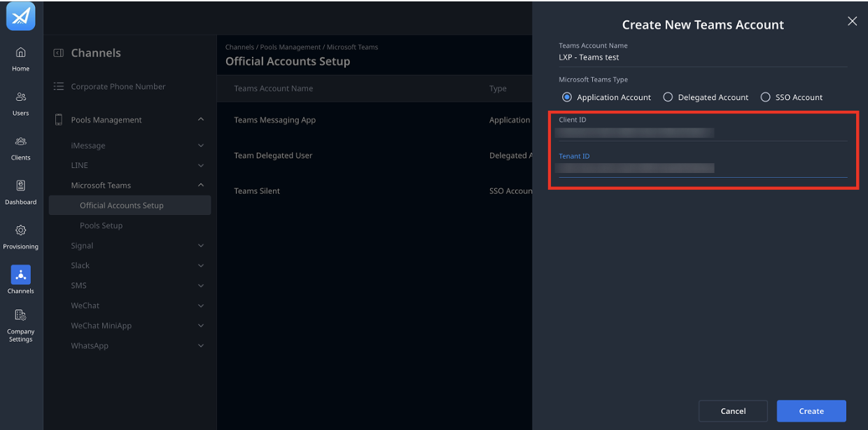Click the Create button
Screen dimensions: 868x430
click(x=811, y=411)
